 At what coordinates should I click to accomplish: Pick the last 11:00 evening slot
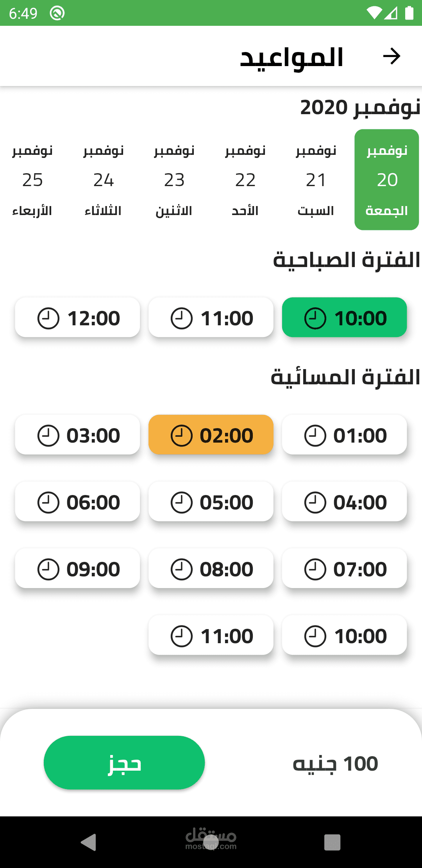click(211, 635)
